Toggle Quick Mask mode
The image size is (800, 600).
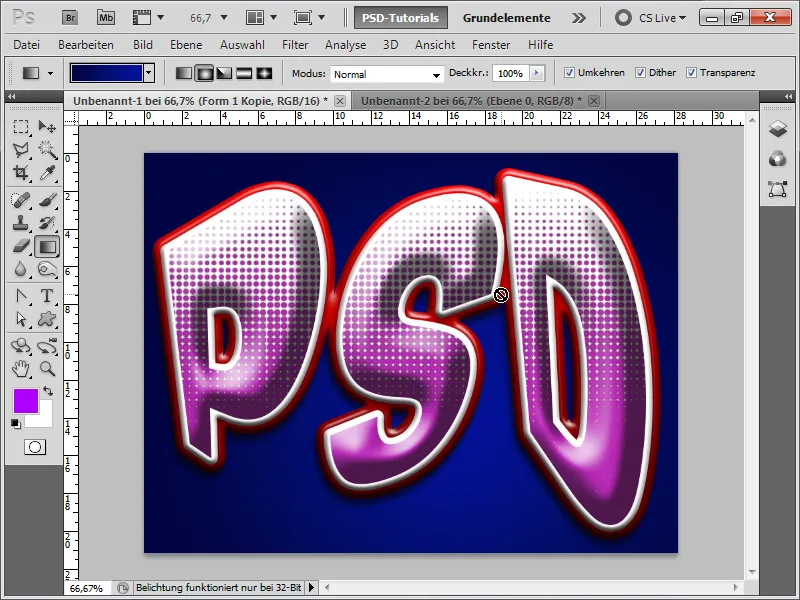35,447
